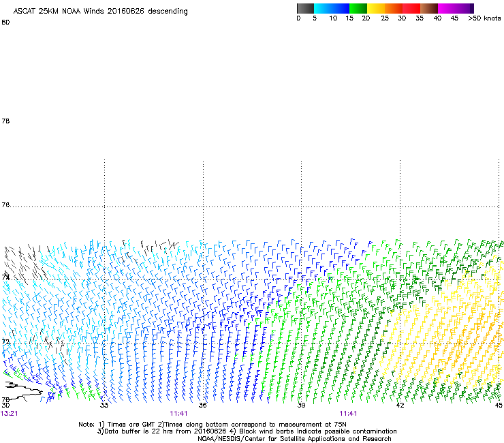Screen dimensions: 504x443
Task: Click the cyan-to-blue 5-15 knots color band
Action: pos(332,8)
